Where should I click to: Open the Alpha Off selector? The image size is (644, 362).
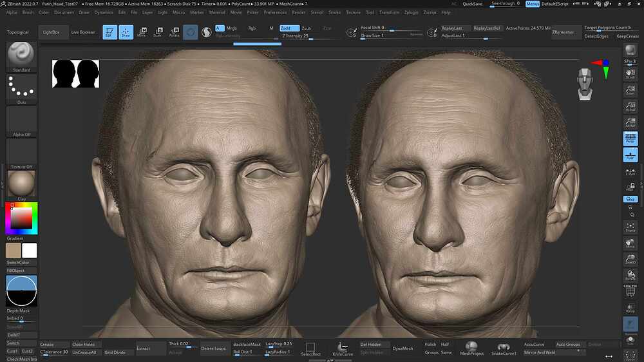click(21, 122)
